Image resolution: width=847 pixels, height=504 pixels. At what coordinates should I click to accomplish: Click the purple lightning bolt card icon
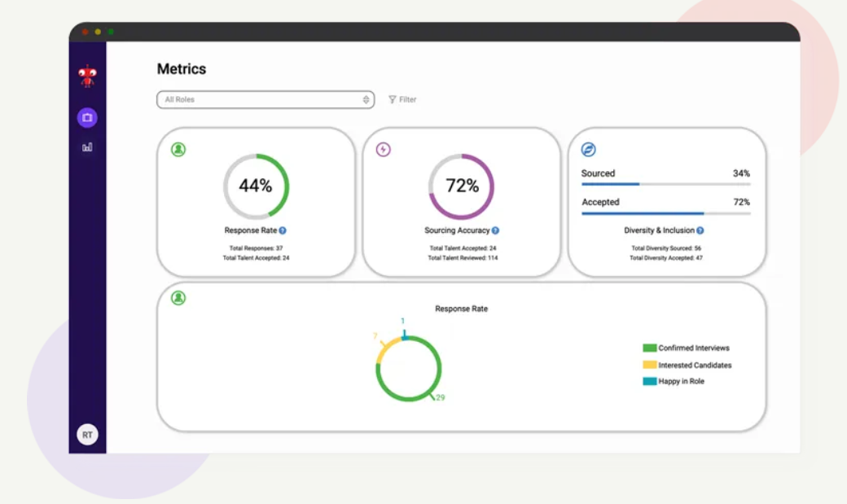click(383, 150)
